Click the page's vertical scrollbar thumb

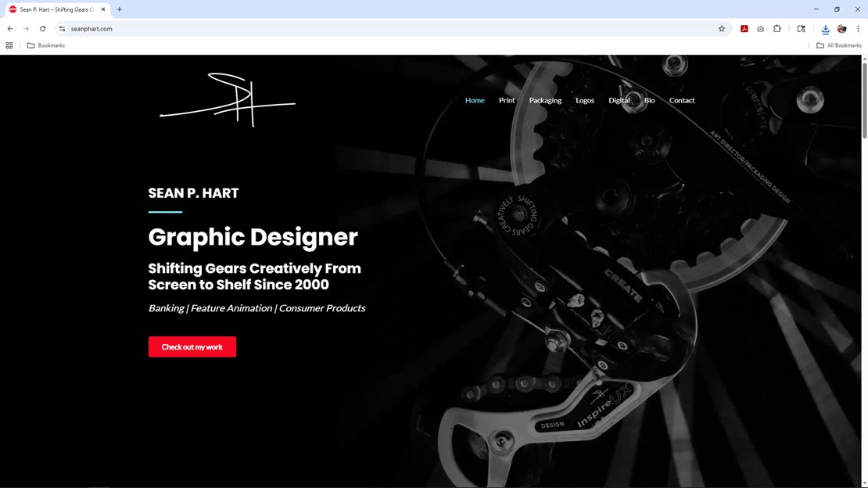[863, 102]
